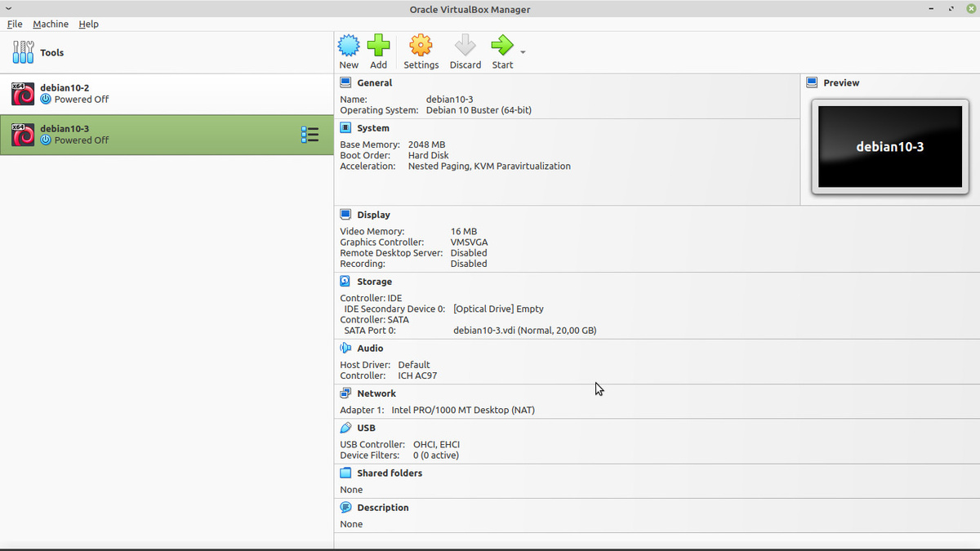The width and height of the screenshot is (980, 551).
Task: Open the Start button dropdown arrow
Action: click(x=523, y=52)
